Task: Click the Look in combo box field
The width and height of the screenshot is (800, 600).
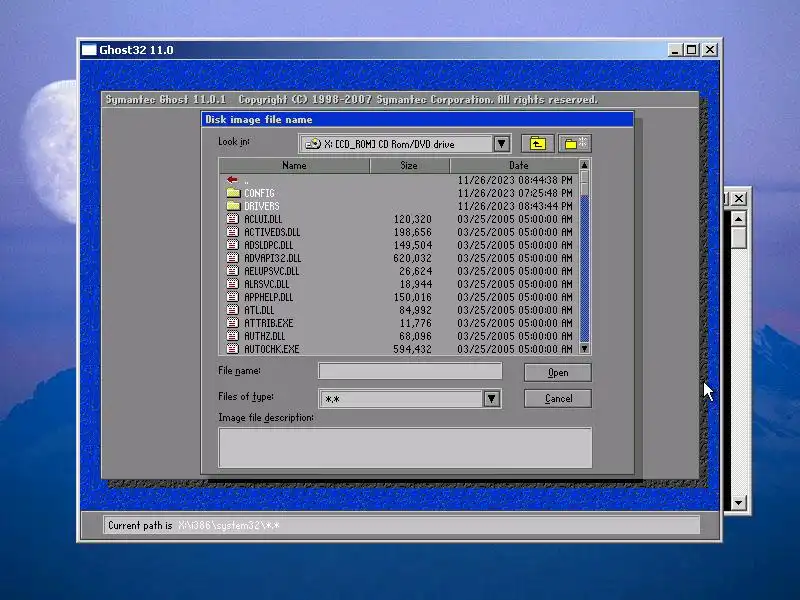Action: [x=405, y=144]
